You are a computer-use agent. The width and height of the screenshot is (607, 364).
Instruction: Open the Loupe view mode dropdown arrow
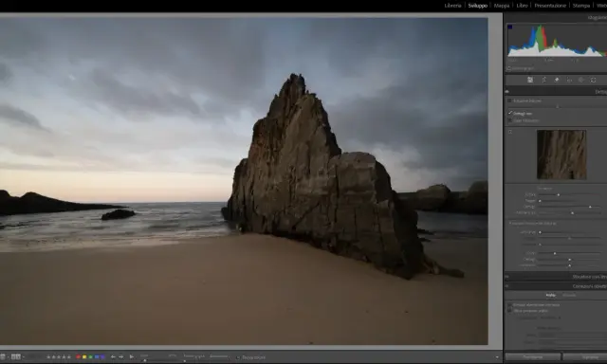8,356
